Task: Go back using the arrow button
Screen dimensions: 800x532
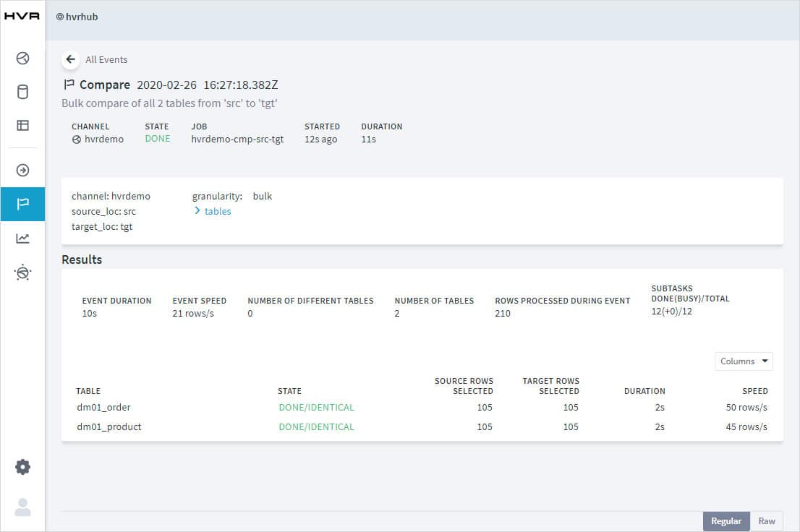Action: pos(70,60)
